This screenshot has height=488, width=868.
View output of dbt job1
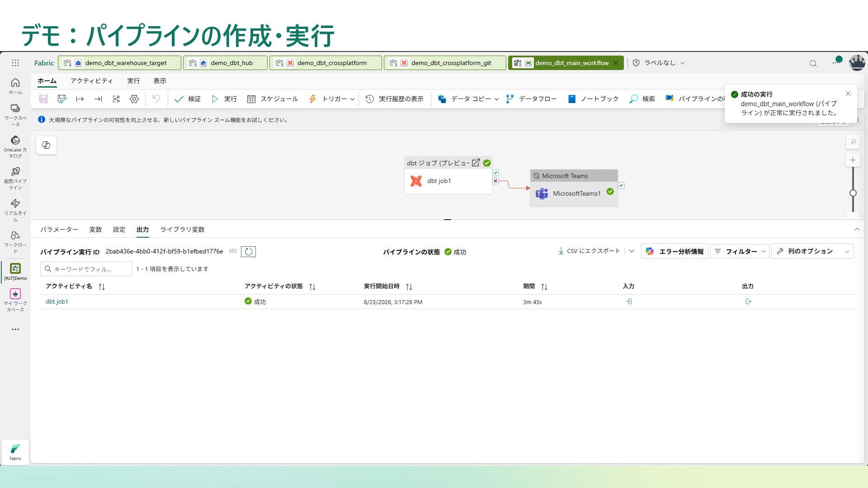pos(748,301)
